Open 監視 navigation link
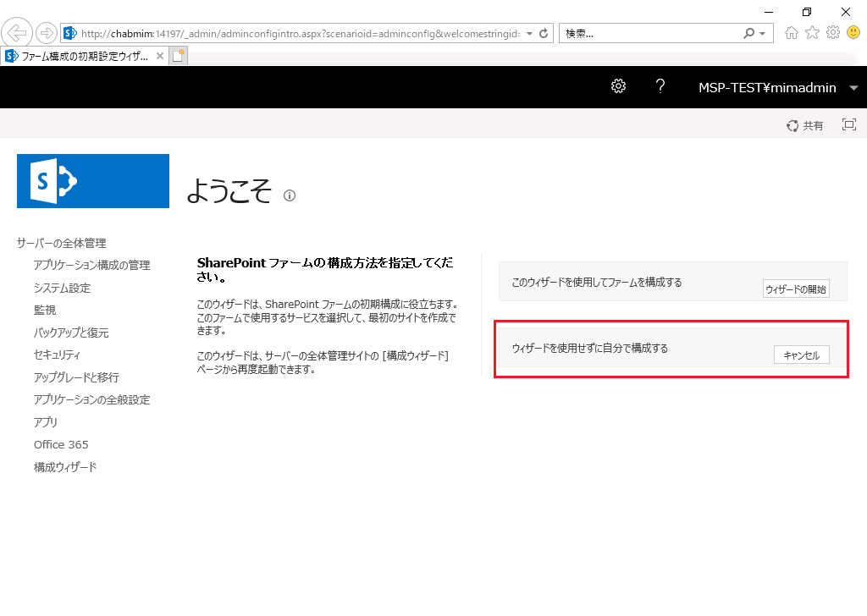The image size is (867, 616). [x=45, y=310]
